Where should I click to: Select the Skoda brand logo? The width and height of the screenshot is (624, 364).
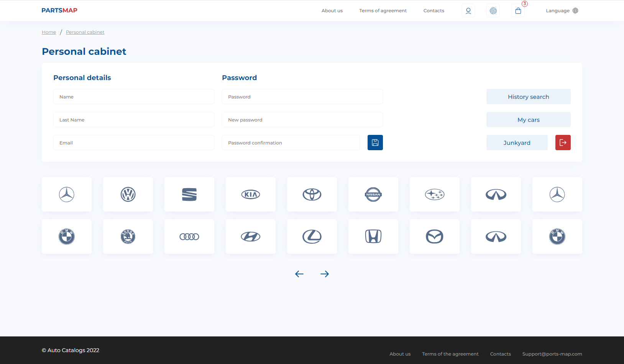[x=128, y=236]
